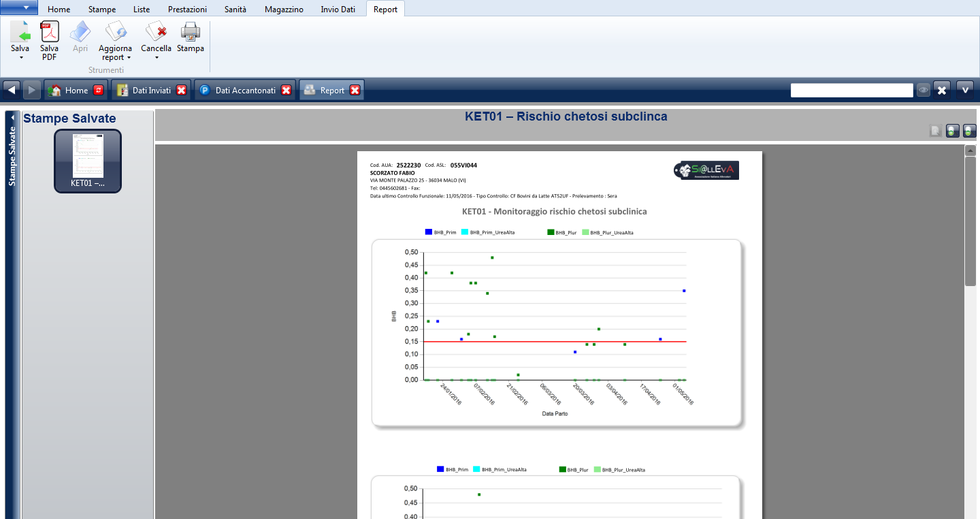The width and height of the screenshot is (980, 519).
Task: Open the Liste ribbon tab
Action: (x=142, y=10)
